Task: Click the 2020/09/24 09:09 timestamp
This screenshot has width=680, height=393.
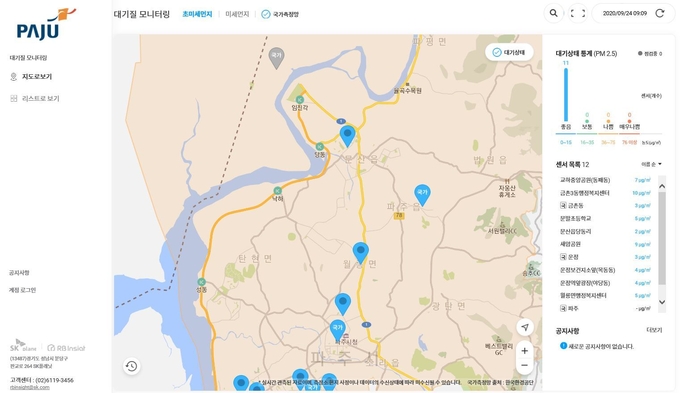Action: [624, 13]
